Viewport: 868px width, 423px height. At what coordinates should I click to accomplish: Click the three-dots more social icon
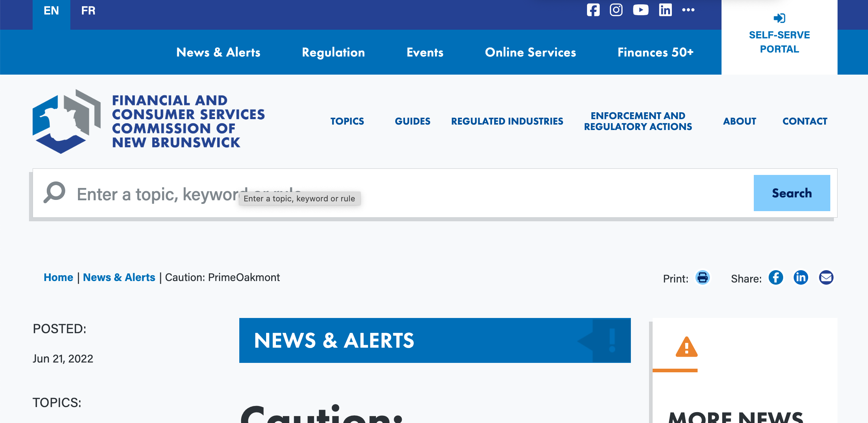(x=688, y=10)
